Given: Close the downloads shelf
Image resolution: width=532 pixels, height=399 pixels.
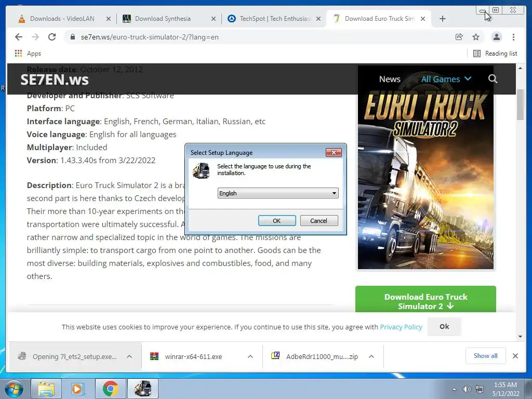Looking at the screenshot, I should coord(515,356).
